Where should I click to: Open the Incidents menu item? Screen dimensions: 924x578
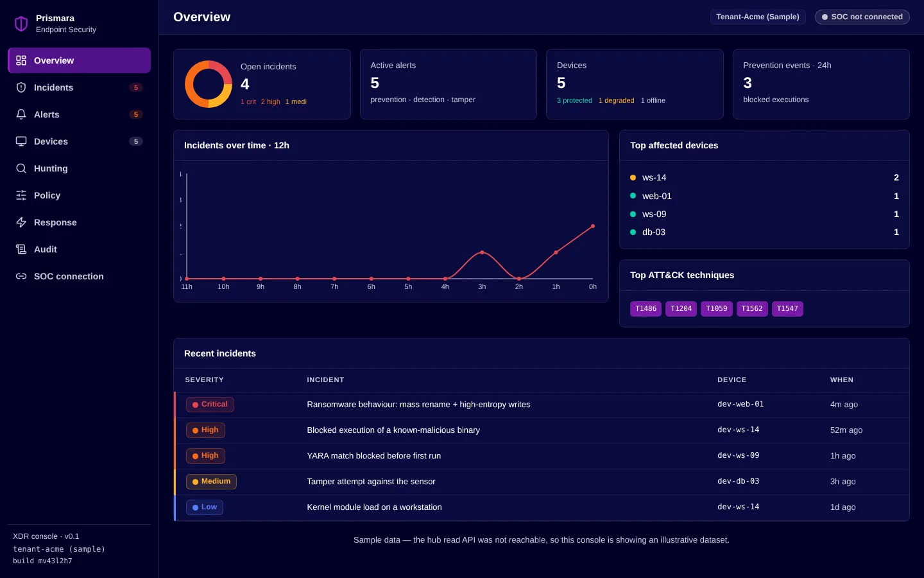click(79, 87)
